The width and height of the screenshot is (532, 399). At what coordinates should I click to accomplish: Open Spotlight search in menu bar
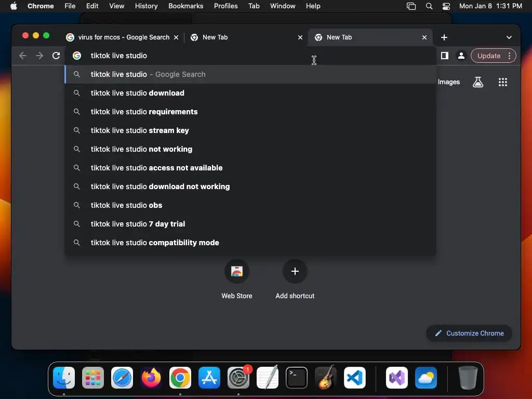coord(429,6)
